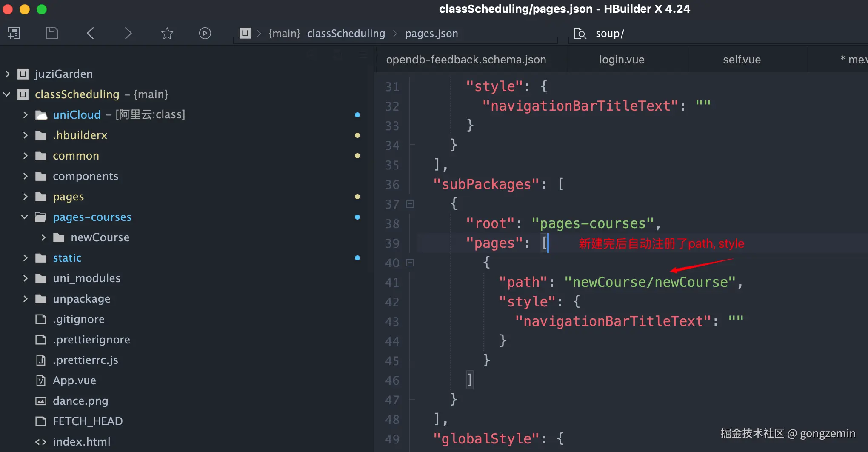Click the "pages-courses" root value

coord(593,223)
